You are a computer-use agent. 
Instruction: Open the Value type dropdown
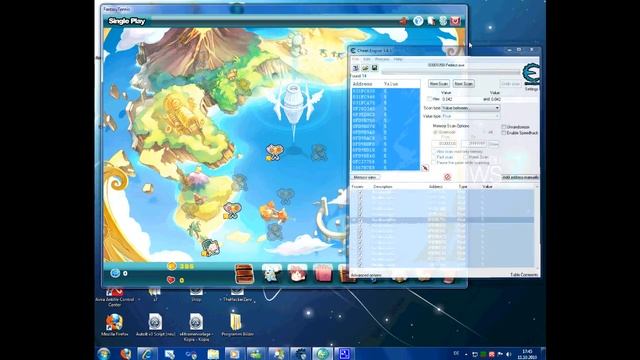[x=471, y=116]
